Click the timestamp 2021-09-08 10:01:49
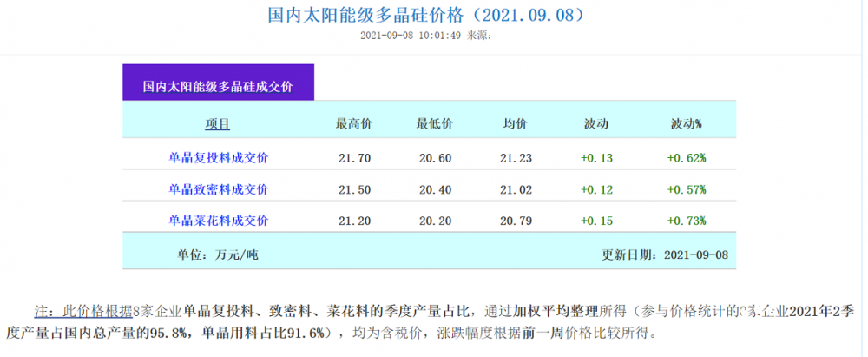The height and width of the screenshot is (357, 868). pyautogui.click(x=411, y=36)
